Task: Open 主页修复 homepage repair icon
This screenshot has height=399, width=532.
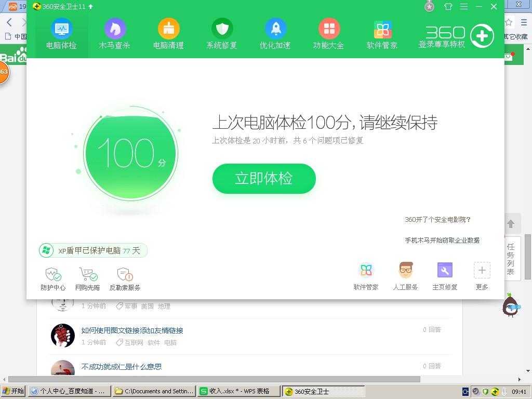Action: (x=445, y=276)
